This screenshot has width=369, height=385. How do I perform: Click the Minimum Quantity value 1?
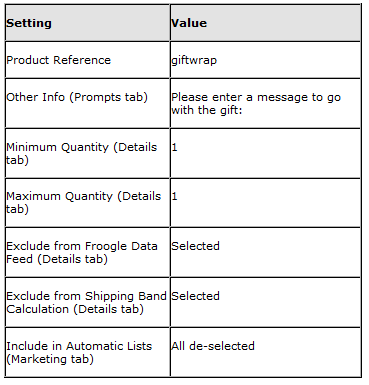[174, 147]
